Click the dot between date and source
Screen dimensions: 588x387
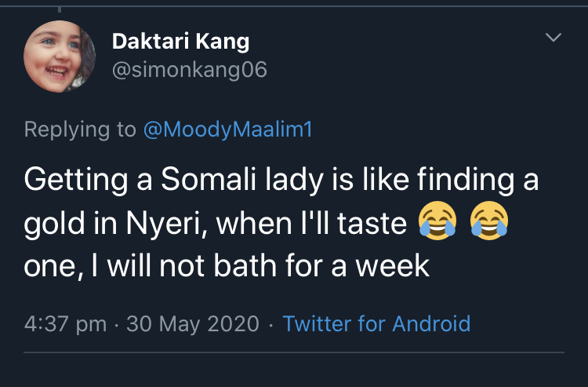270,323
